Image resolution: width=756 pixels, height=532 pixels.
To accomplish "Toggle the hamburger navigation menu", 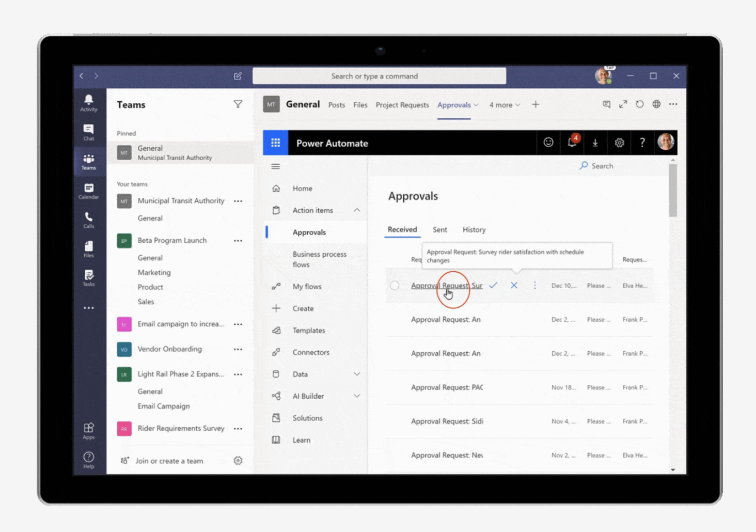I will (276, 166).
